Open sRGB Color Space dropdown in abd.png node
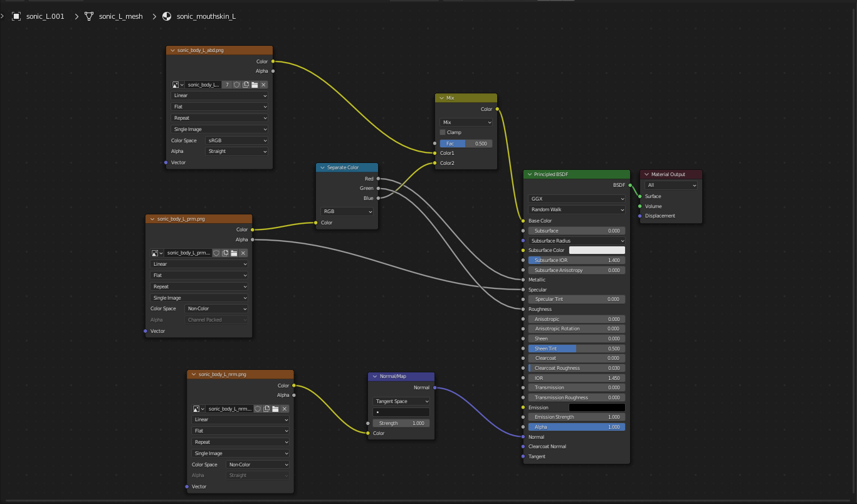Viewport: 857px width, 504px height. pyautogui.click(x=237, y=140)
